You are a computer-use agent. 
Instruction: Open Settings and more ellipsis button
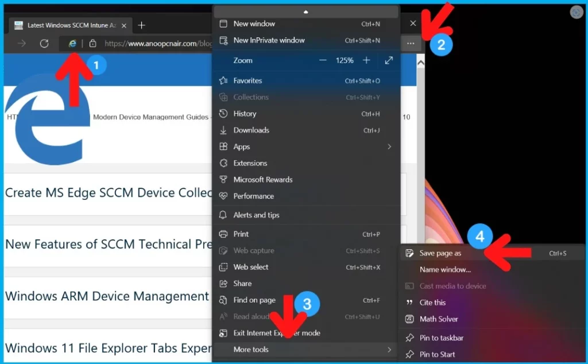click(x=411, y=44)
